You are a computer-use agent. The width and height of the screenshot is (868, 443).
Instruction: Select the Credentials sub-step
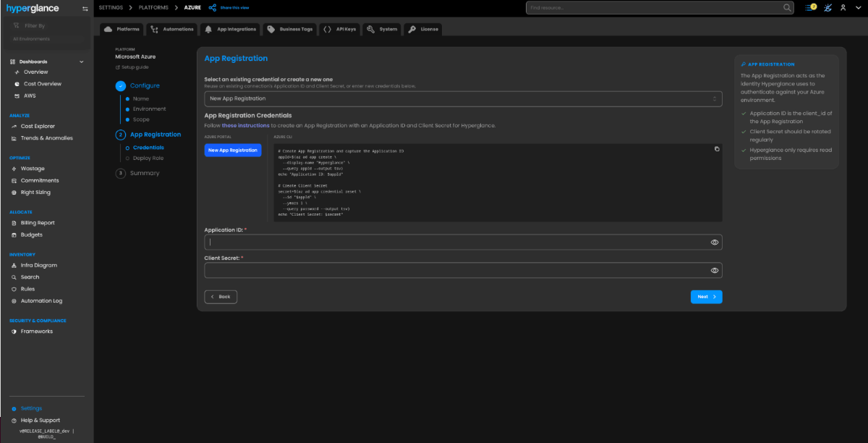(x=148, y=148)
